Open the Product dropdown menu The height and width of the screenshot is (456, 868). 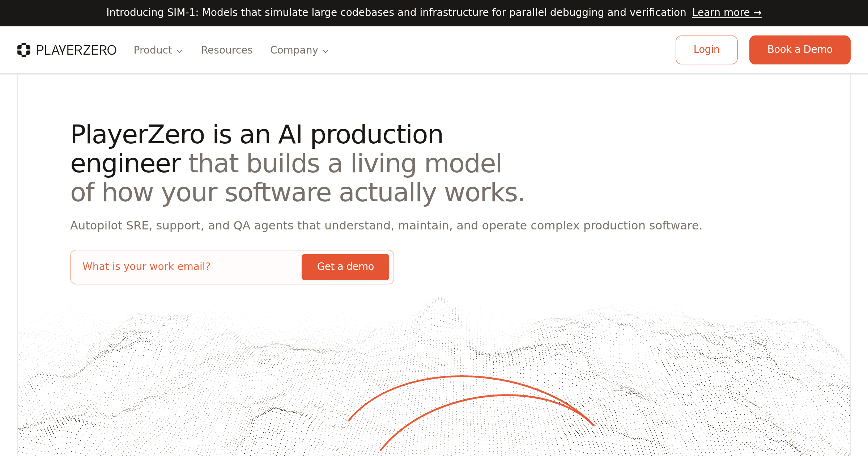(158, 50)
